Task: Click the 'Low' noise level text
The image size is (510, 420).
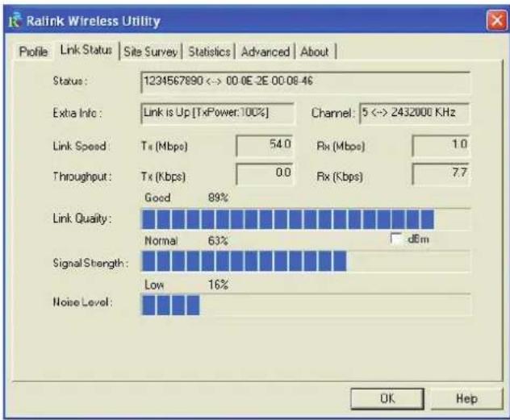Action: [154, 285]
